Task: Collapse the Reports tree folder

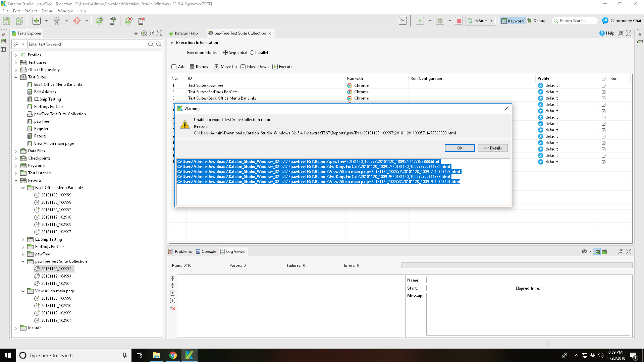Action: pyautogui.click(x=16, y=180)
